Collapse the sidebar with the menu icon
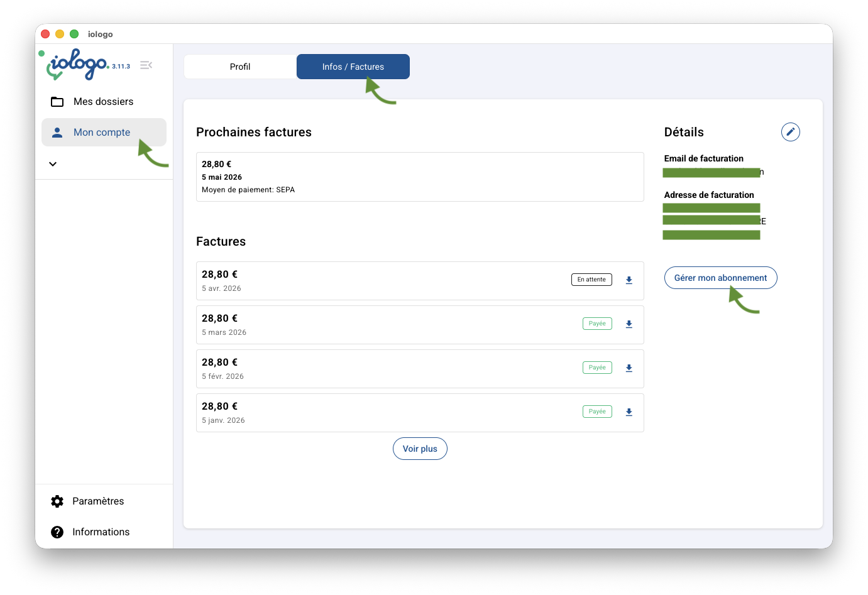Screen dimensions: 868x595 point(146,65)
